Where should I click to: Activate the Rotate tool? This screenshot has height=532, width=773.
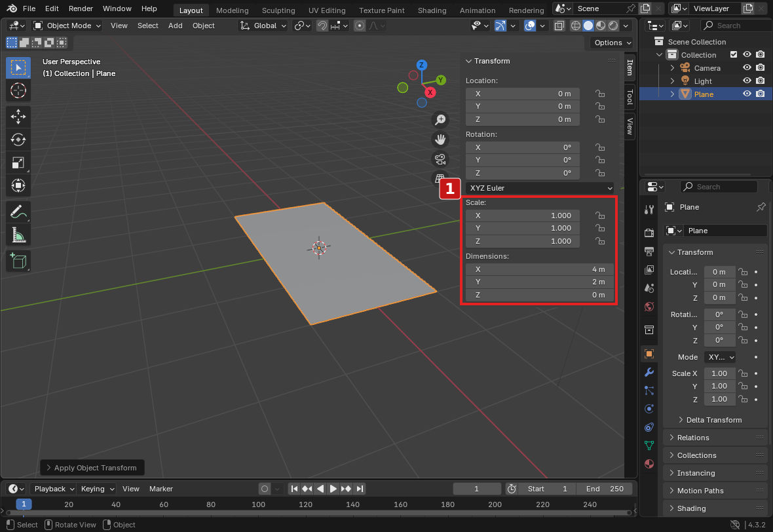point(18,140)
